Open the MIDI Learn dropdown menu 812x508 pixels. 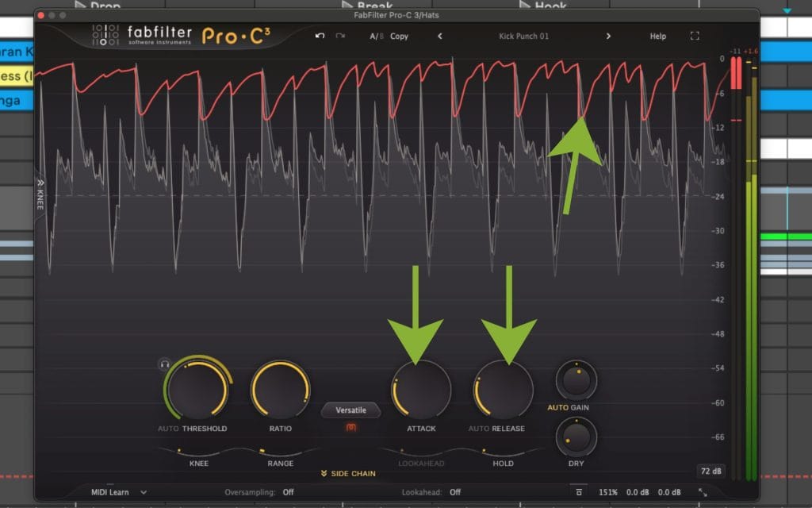click(118, 493)
